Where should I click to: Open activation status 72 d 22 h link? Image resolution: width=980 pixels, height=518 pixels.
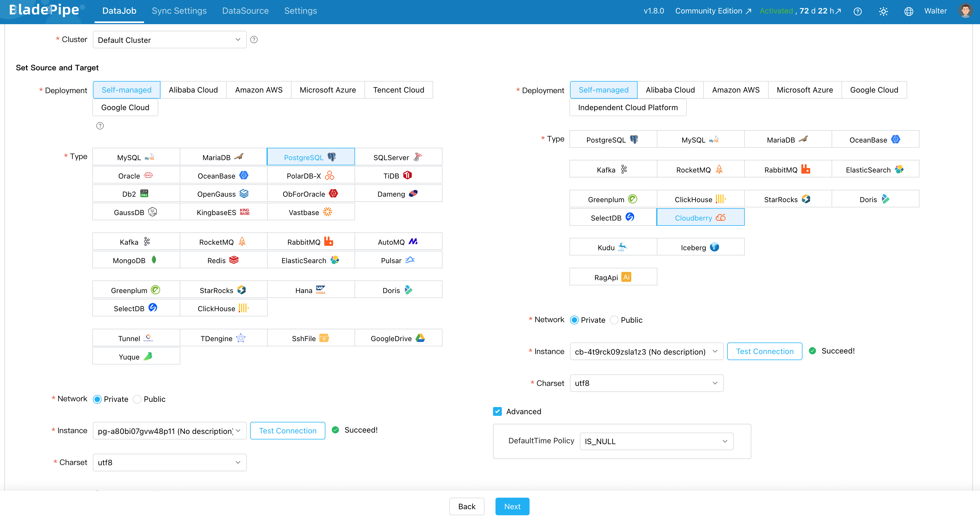pyautogui.click(x=801, y=11)
